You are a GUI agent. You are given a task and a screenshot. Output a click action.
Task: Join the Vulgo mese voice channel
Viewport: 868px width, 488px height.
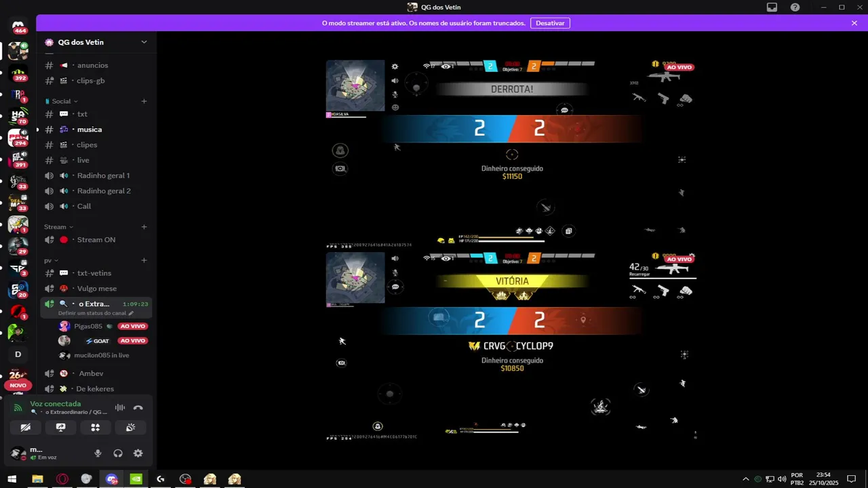[96, 289]
